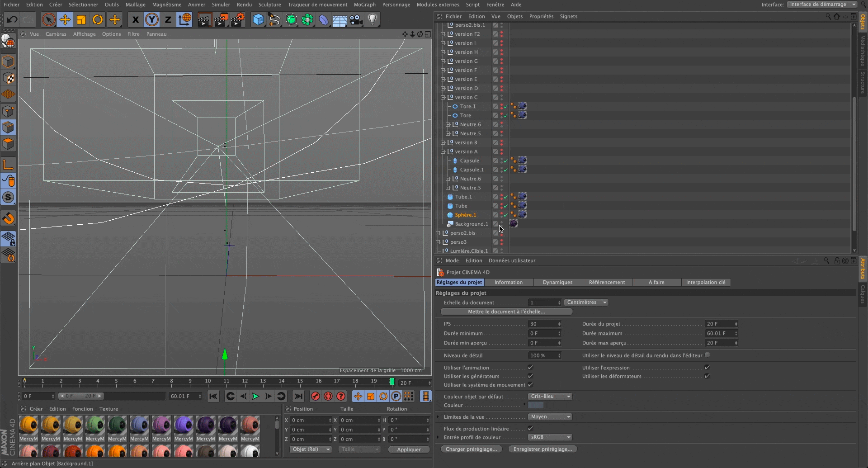Uncheck Utiliser l'animation checkbox
Image resolution: width=868 pixels, height=468 pixels.
click(530, 368)
